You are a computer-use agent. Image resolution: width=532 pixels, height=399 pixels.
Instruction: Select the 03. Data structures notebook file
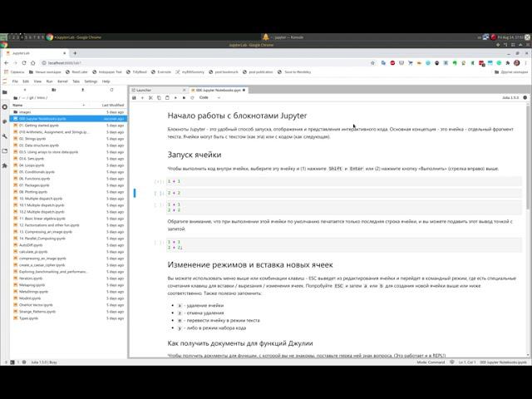(x=68, y=145)
